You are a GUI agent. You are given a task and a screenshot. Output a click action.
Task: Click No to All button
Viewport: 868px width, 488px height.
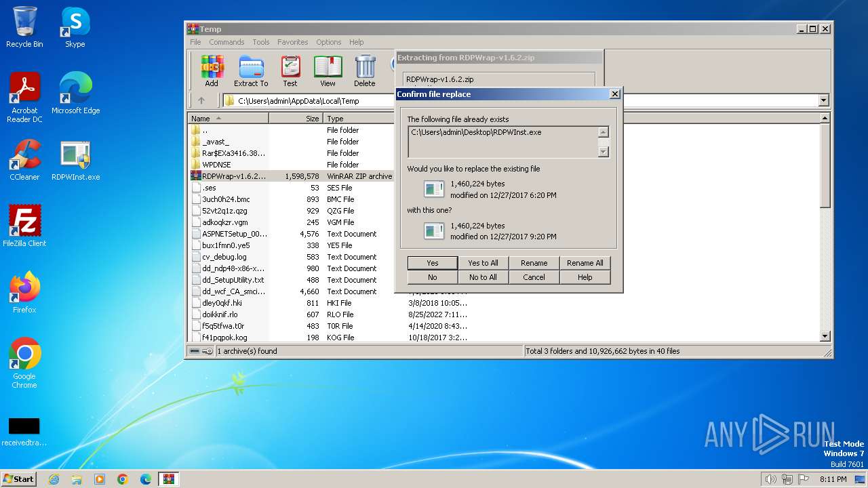click(483, 277)
